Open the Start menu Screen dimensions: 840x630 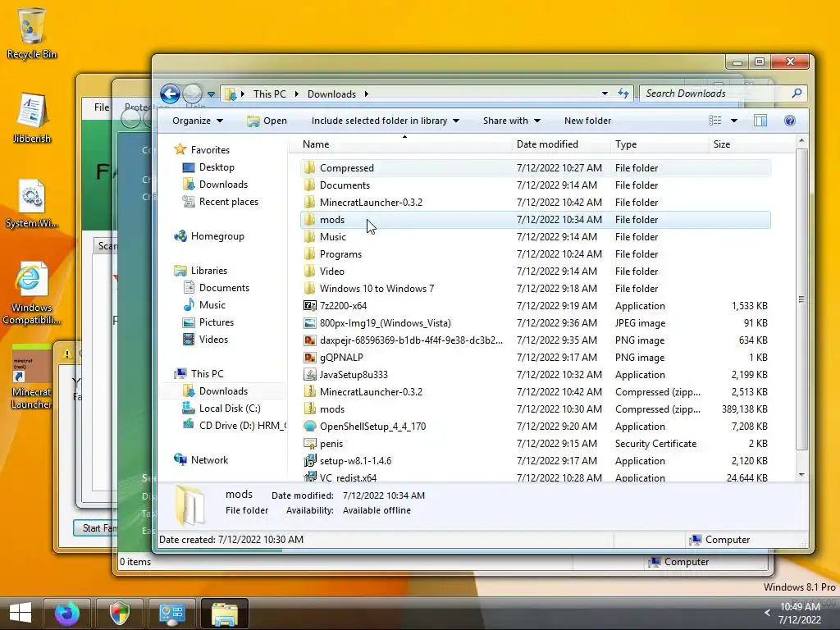[21, 613]
